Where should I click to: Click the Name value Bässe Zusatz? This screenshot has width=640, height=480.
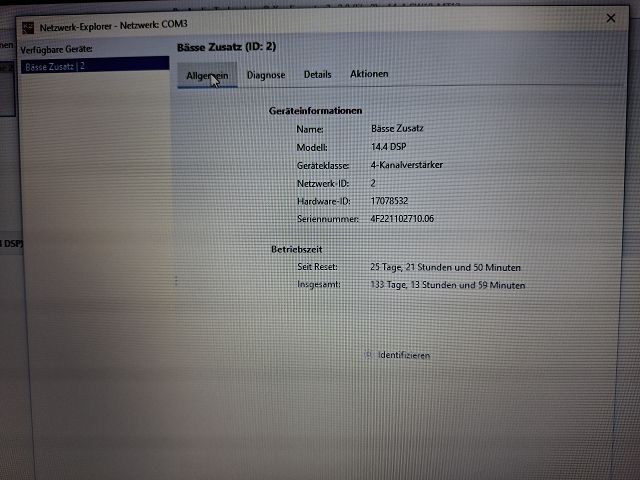click(x=398, y=129)
